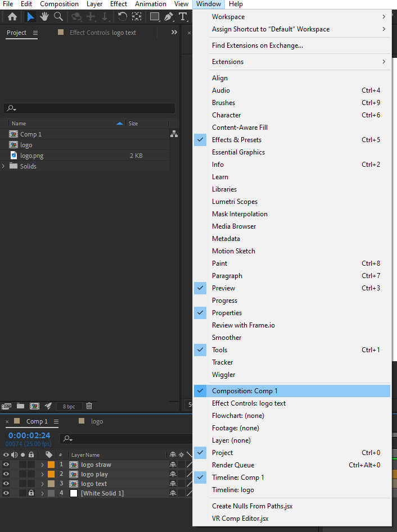Screen dimensions: 397x532
Task: Unlock the White Solid 1 layer
Action: [x=31, y=493]
